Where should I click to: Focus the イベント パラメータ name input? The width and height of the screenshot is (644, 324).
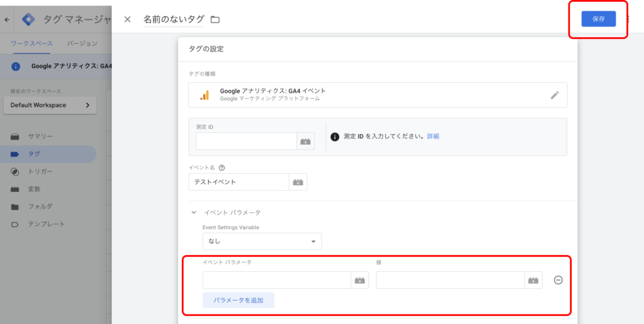point(277,280)
